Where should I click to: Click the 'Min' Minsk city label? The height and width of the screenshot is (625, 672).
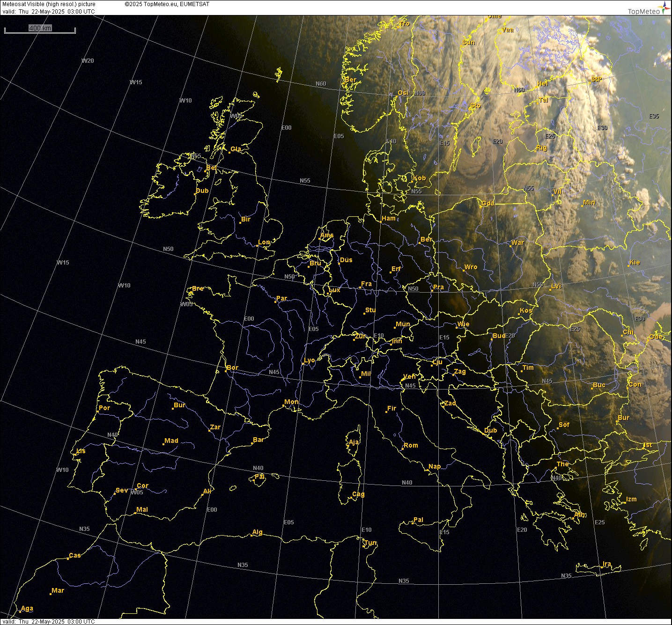point(589,203)
